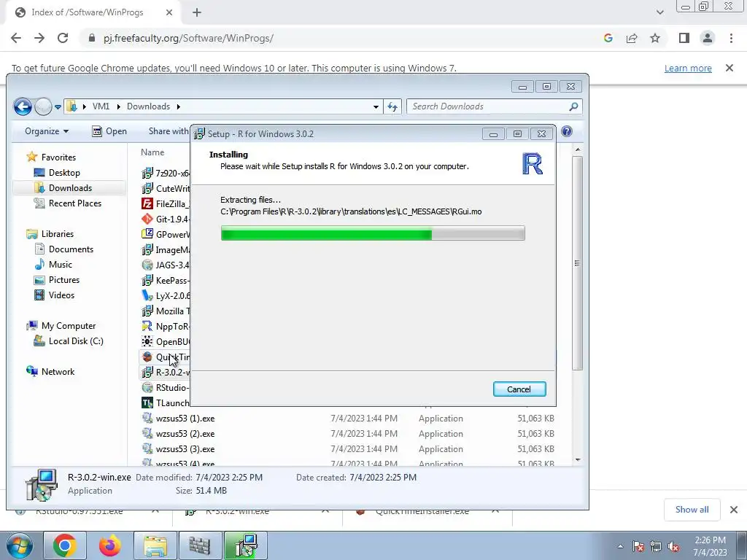Open the Windows Start button
The height and width of the screenshot is (560, 747).
(x=19, y=545)
